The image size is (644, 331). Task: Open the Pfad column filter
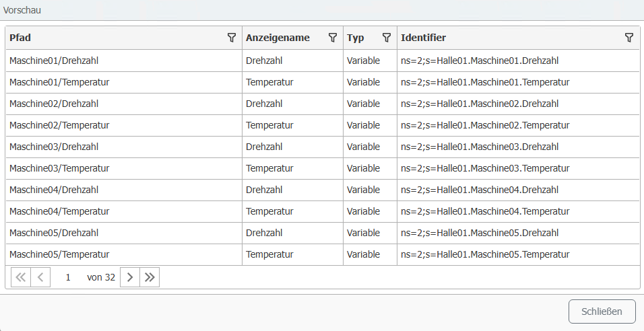pyautogui.click(x=232, y=38)
